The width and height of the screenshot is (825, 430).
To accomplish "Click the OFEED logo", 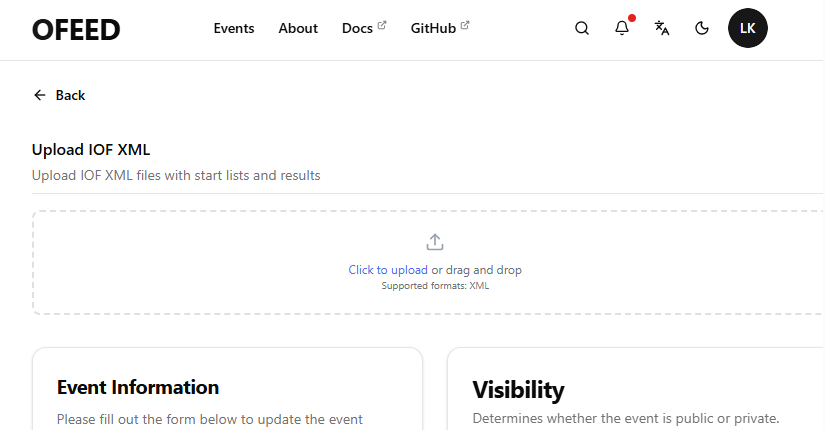I will pos(76,30).
